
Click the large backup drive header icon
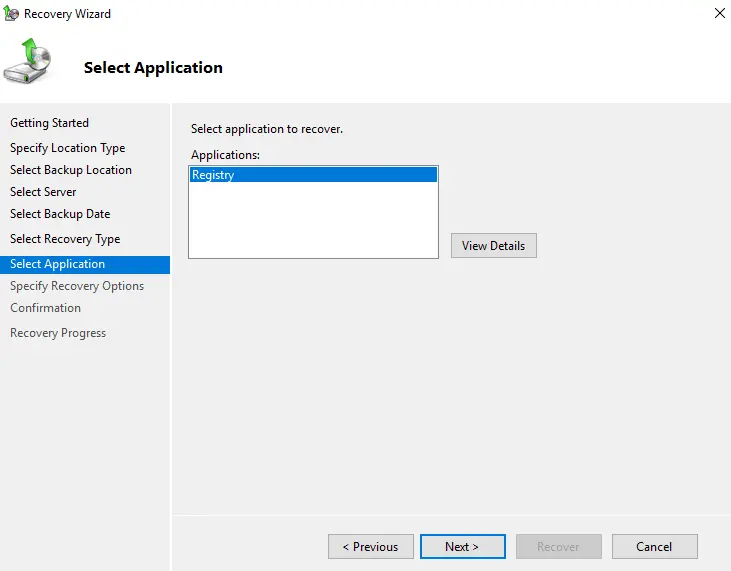pos(30,63)
